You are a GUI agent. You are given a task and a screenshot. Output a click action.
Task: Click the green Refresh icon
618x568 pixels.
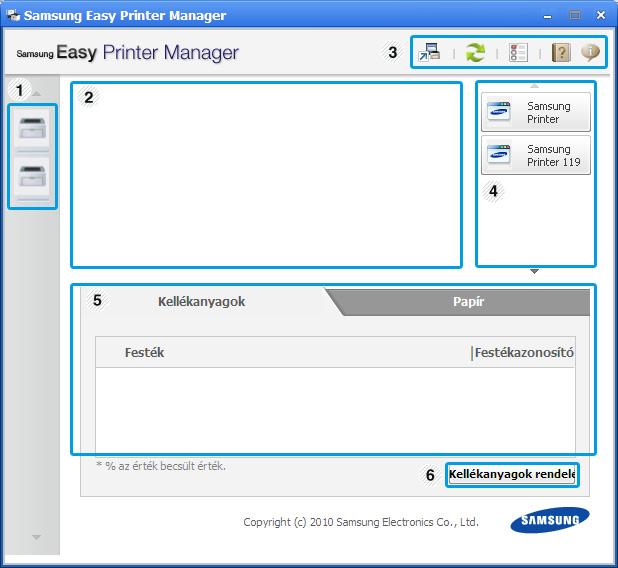click(475, 52)
